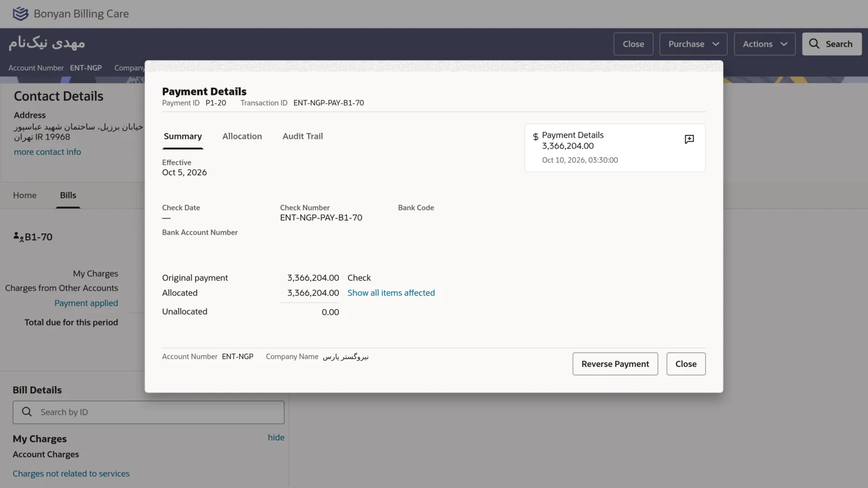Click the Effective date Oct 5, 2026
Screen dimensions: 868x488
coord(184,172)
